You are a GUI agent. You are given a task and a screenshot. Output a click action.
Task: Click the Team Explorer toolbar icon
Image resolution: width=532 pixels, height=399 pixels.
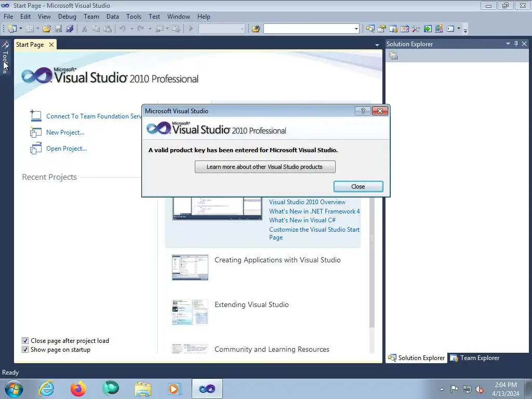393,29
